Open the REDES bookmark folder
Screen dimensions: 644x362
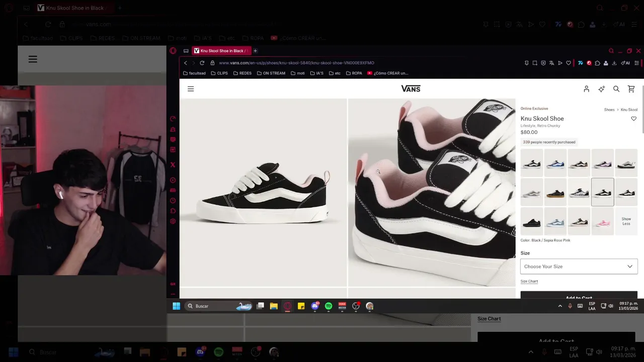(x=243, y=73)
